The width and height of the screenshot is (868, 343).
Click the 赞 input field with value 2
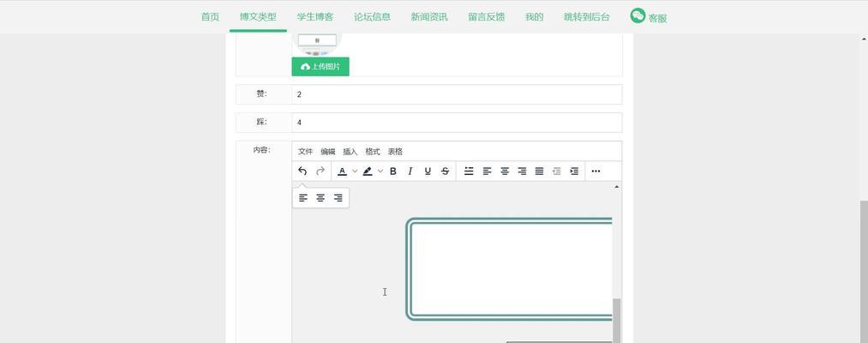click(457, 94)
